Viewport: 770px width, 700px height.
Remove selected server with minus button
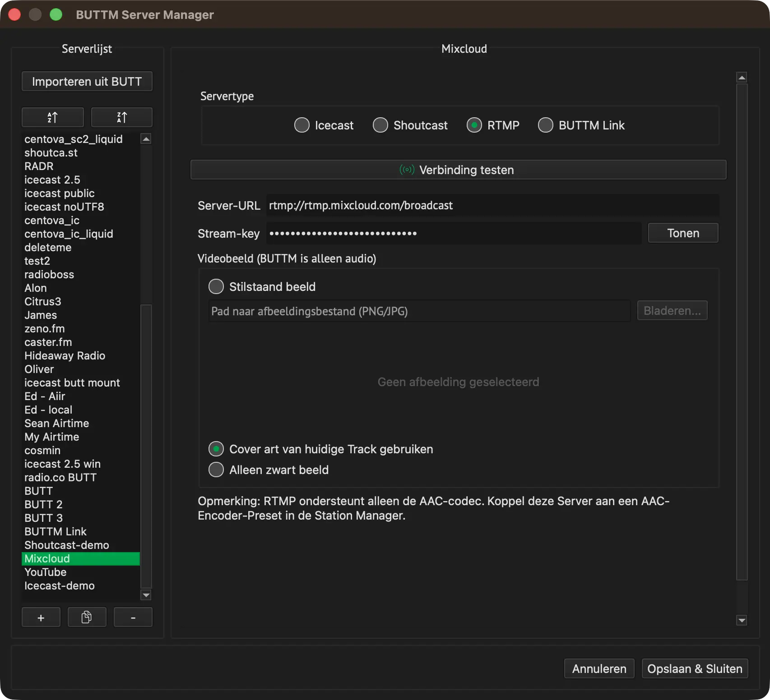[133, 617]
